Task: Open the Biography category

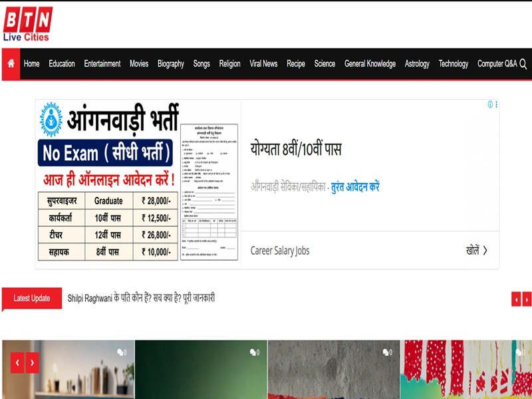Action: 171,64
